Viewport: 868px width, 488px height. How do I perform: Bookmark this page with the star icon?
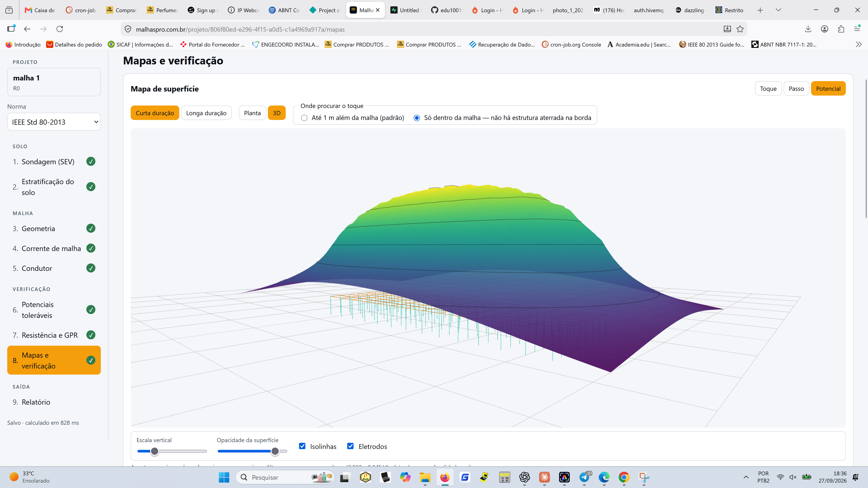click(740, 29)
